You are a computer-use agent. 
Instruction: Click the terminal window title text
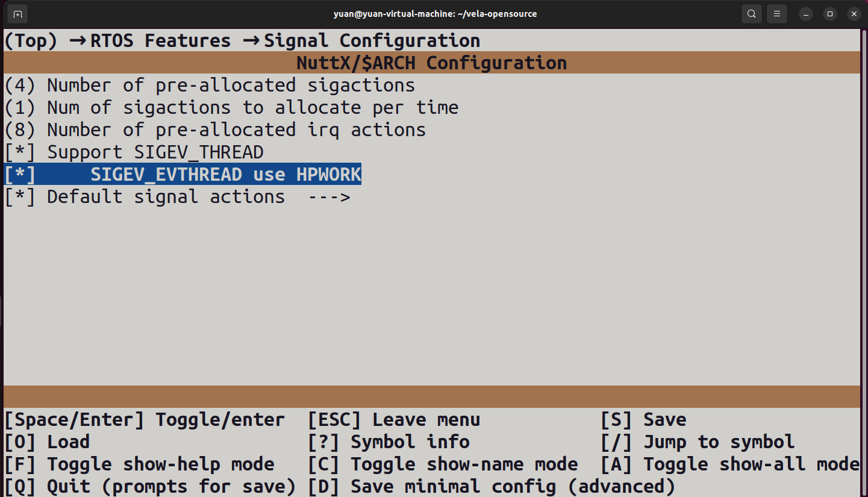click(x=435, y=13)
